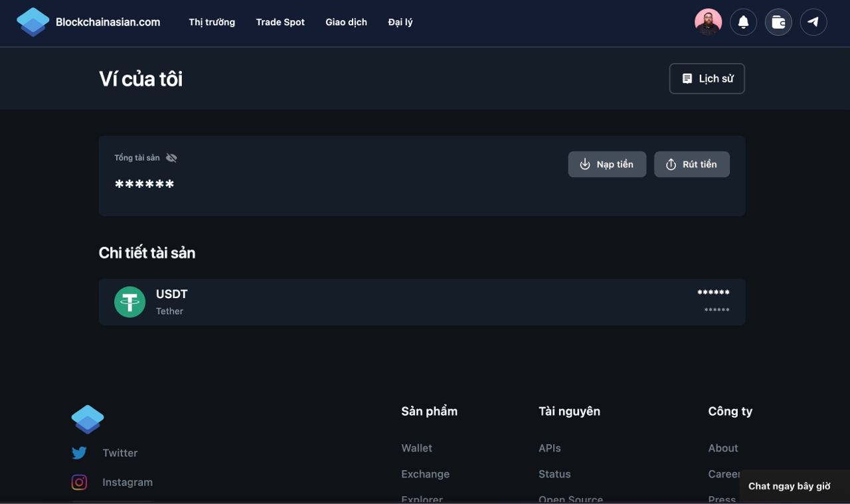Image resolution: width=850 pixels, height=504 pixels.
Task: Click the Chi tiết tài sản heading
Action: tap(147, 252)
